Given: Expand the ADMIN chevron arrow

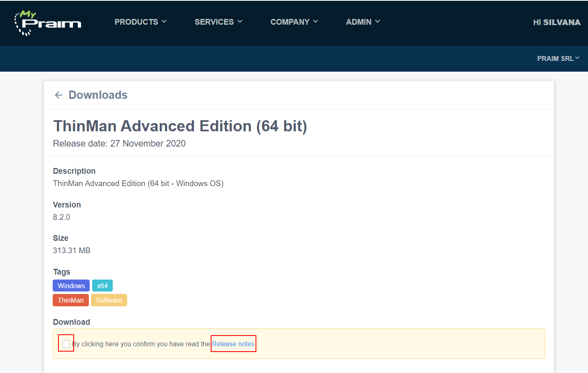Looking at the screenshot, I should pyautogui.click(x=378, y=21).
